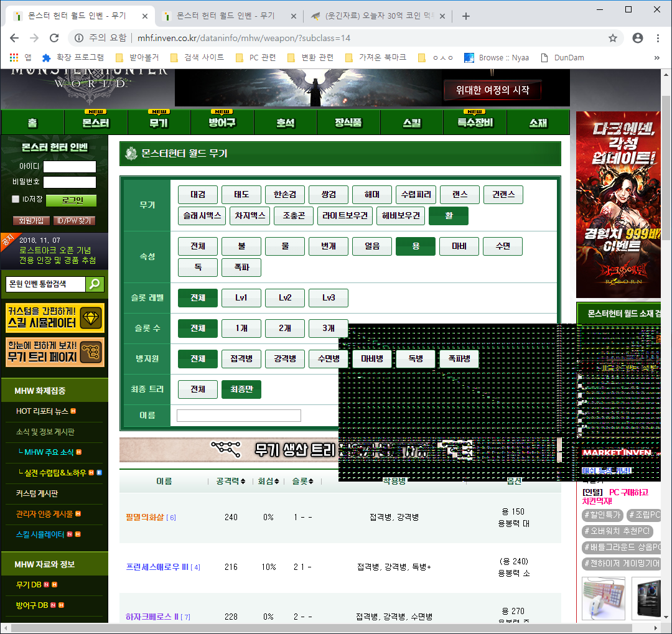Screen dimensions: 672x634
Task: Click the browser reload icon
Action: click(54, 38)
